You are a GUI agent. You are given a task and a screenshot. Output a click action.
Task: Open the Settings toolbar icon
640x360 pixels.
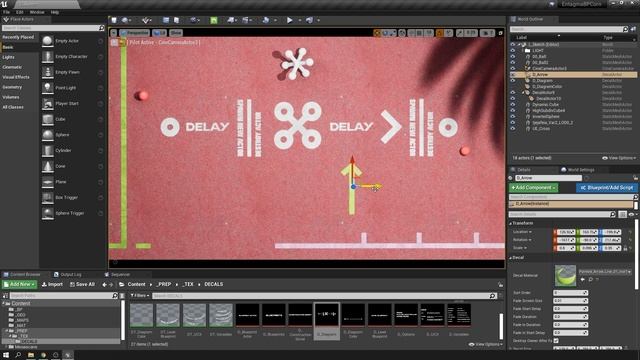tap(193, 20)
